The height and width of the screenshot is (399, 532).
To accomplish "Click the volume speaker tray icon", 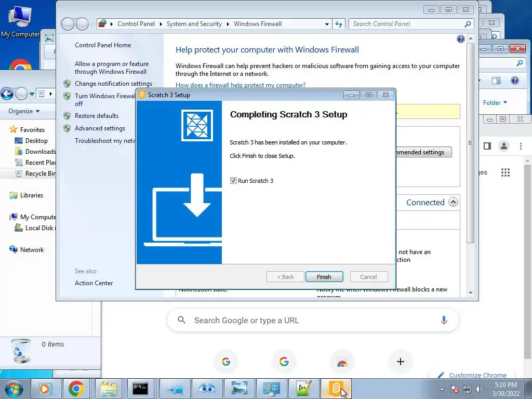I will point(480,389).
